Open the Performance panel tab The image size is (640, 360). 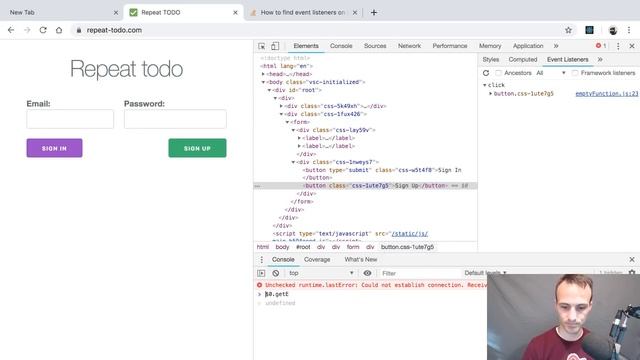[450, 46]
